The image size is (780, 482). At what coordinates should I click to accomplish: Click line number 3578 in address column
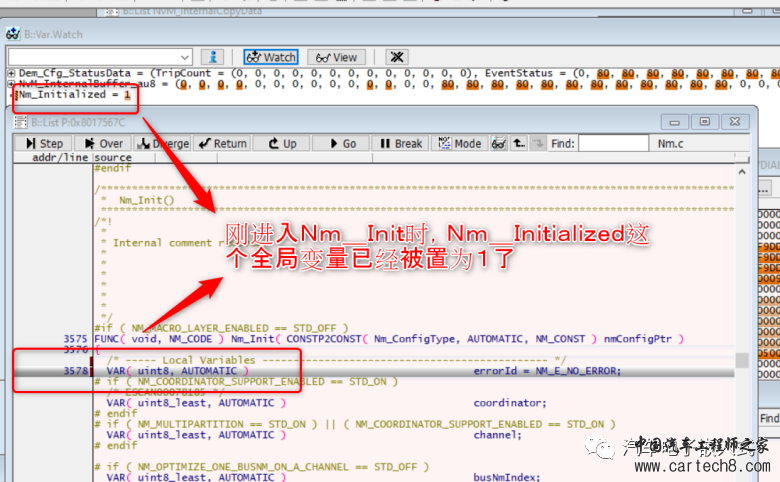click(75, 371)
